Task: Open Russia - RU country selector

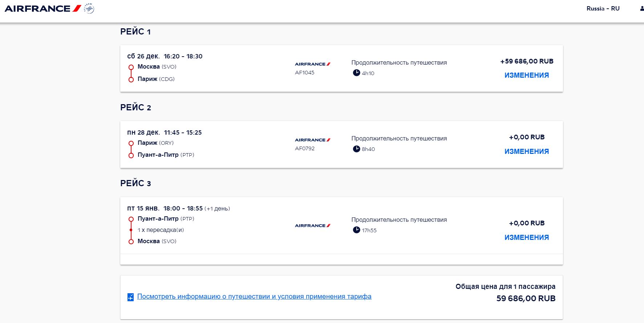Action: coord(603,8)
